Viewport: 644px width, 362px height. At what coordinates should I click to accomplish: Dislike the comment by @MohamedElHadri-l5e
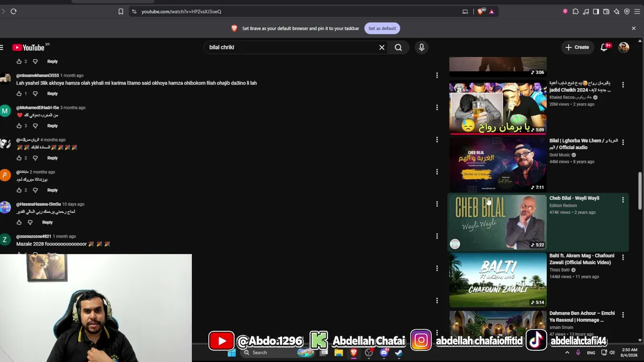(35, 126)
